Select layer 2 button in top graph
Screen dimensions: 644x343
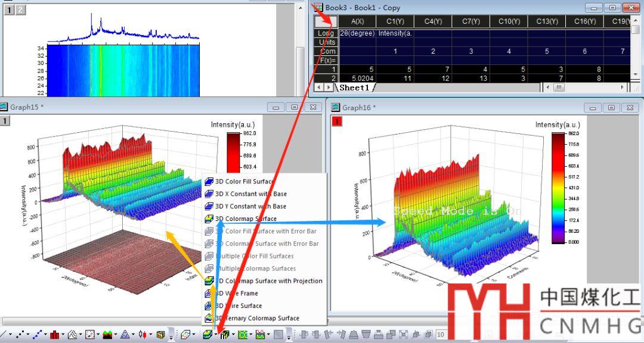click(x=20, y=10)
